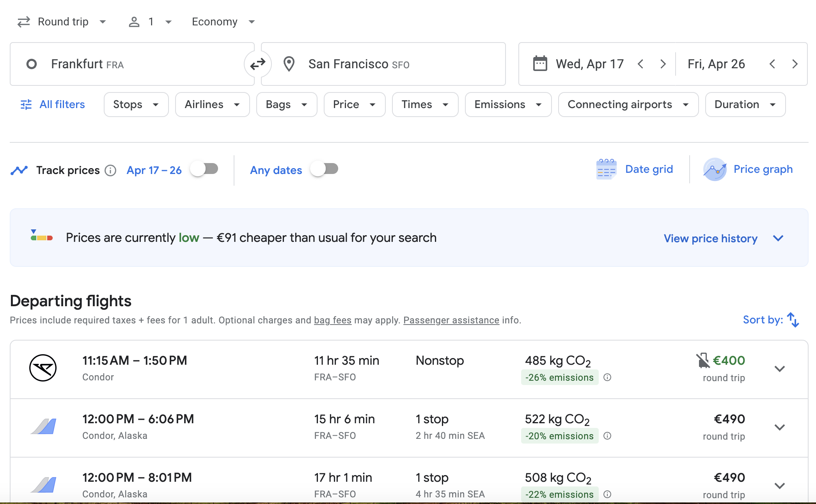Expand the 12:00 PM – 6:06 PM flight
The height and width of the screenshot is (504, 816).
pos(780,427)
